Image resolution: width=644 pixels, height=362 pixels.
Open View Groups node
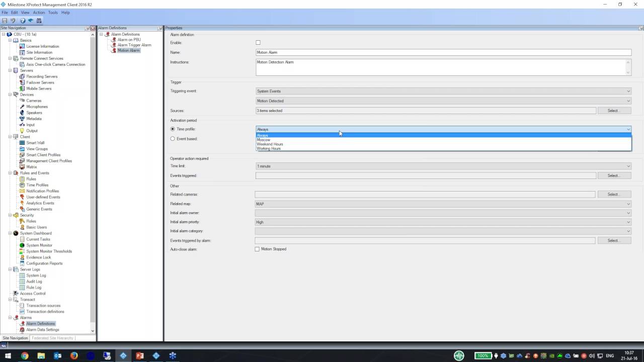click(37, 149)
